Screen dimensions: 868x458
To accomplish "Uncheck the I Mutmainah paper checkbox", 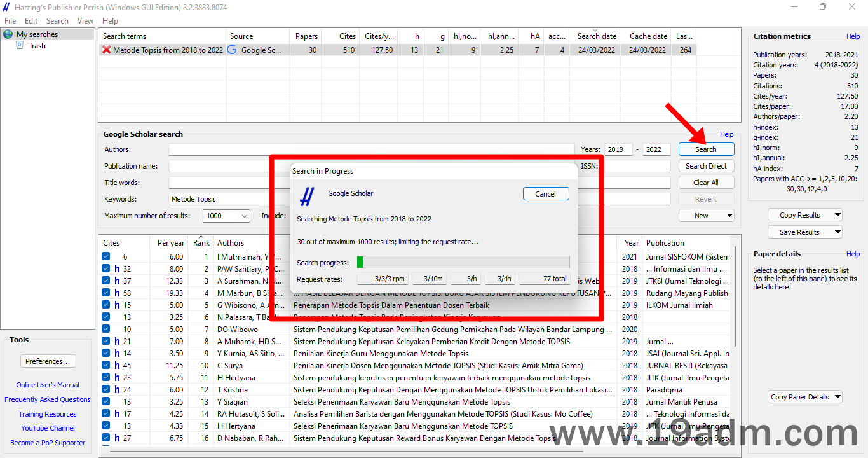I will (105, 257).
